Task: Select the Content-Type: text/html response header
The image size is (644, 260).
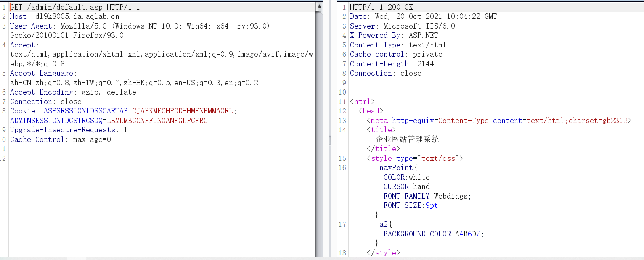Action: [x=398, y=45]
